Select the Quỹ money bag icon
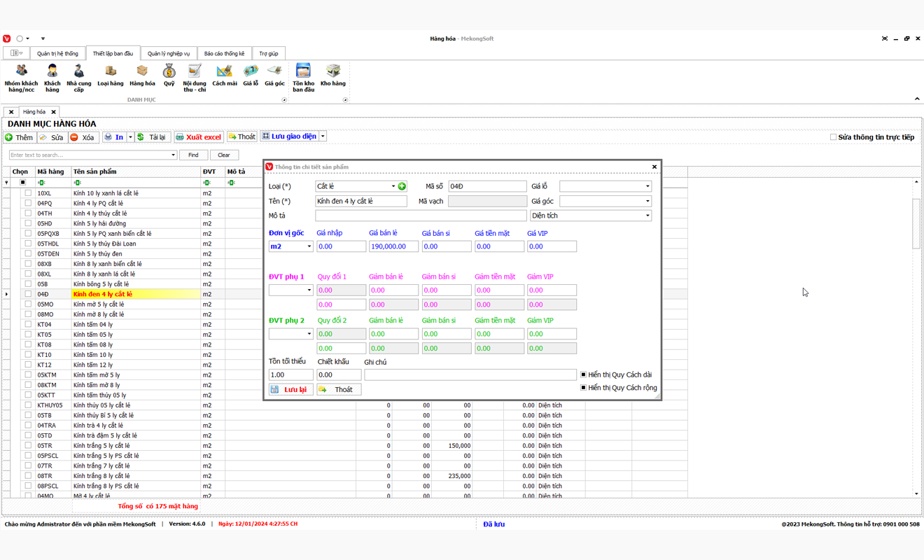The image size is (924, 560). click(169, 75)
